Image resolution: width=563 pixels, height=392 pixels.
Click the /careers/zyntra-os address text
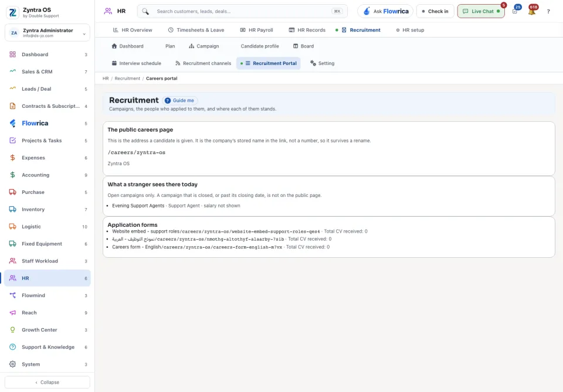[x=137, y=152]
